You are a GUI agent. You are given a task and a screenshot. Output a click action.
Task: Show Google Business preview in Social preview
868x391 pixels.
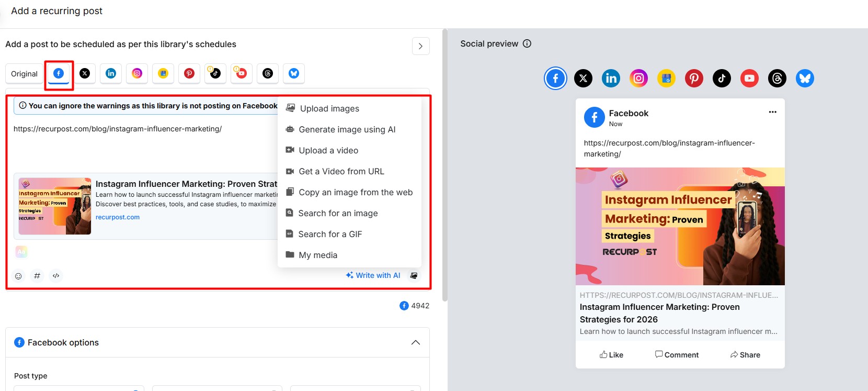666,79
